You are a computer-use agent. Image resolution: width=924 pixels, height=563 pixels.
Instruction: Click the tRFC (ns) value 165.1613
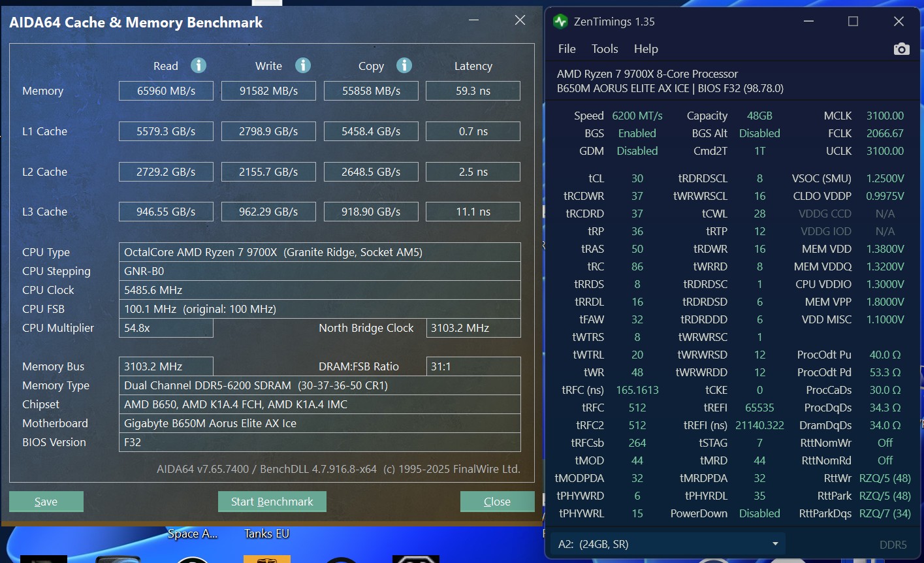(637, 390)
